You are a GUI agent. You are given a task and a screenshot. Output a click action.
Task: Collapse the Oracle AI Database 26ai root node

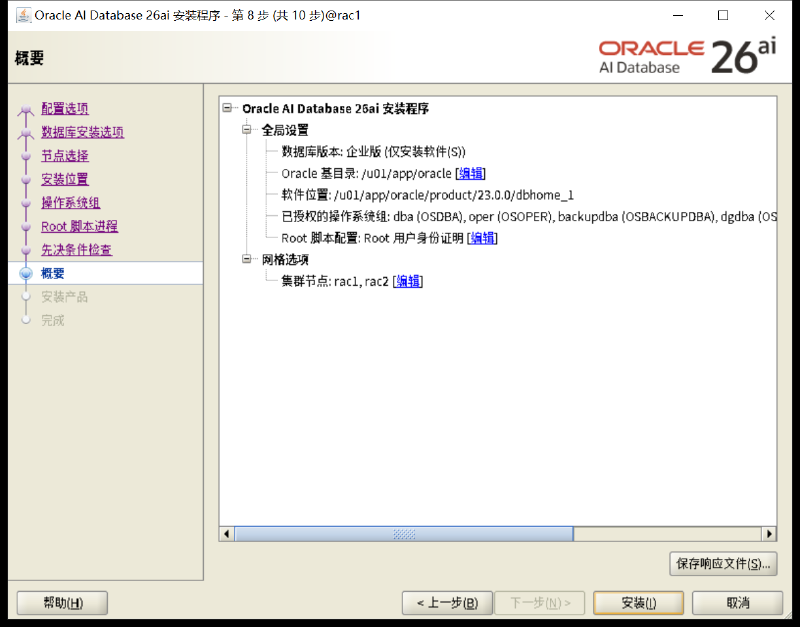[227, 108]
